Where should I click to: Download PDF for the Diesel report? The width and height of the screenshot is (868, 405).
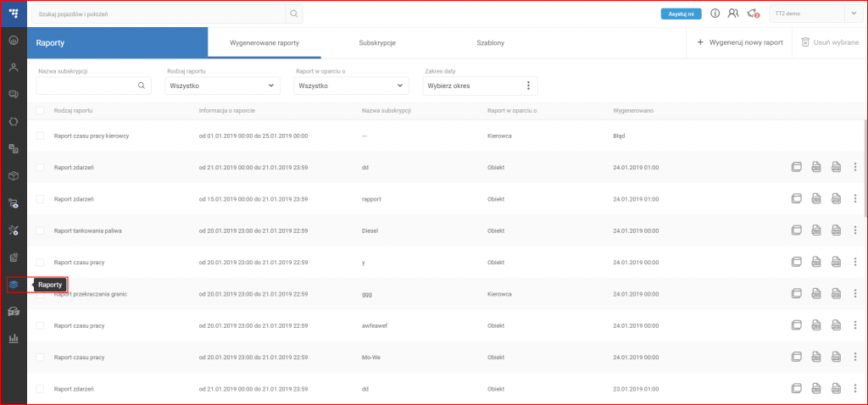click(836, 230)
